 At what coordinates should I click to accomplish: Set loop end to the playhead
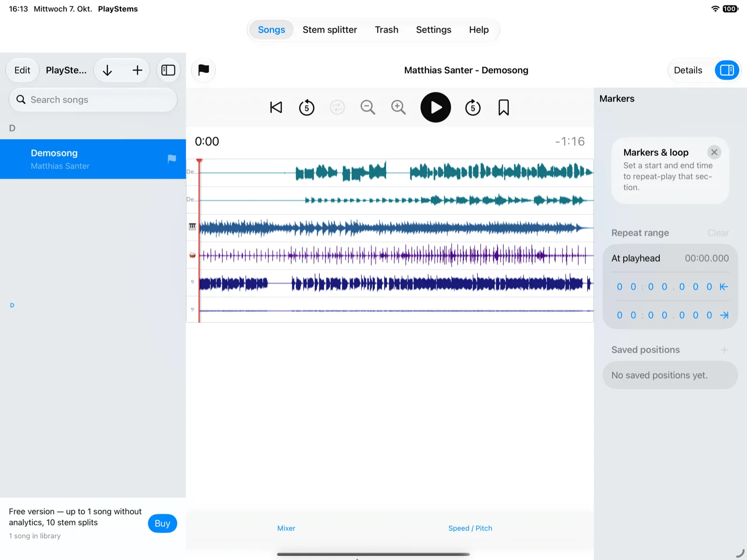pyautogui.click(x=724, y=315)
